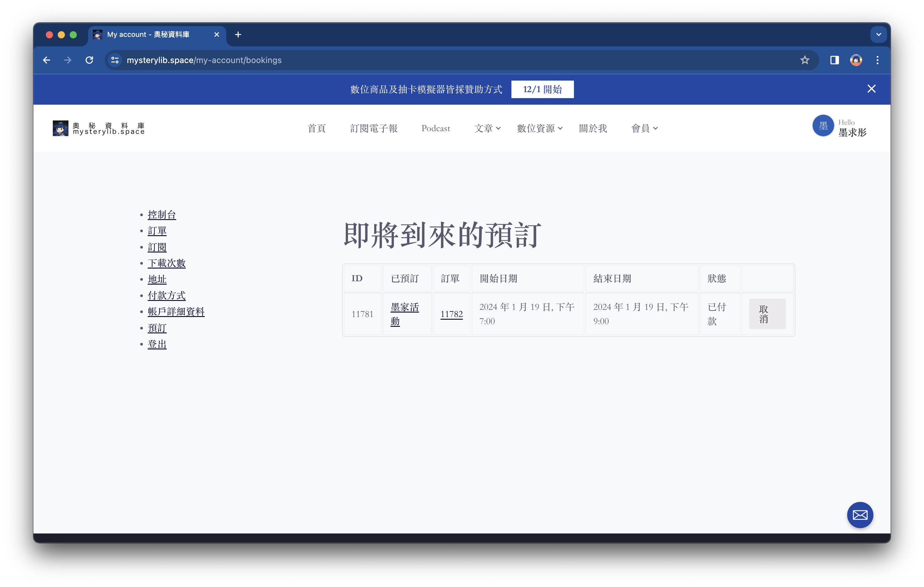The image size is (924, 587).
Task: Bookmark this page with the star icon
Action: 805,60
